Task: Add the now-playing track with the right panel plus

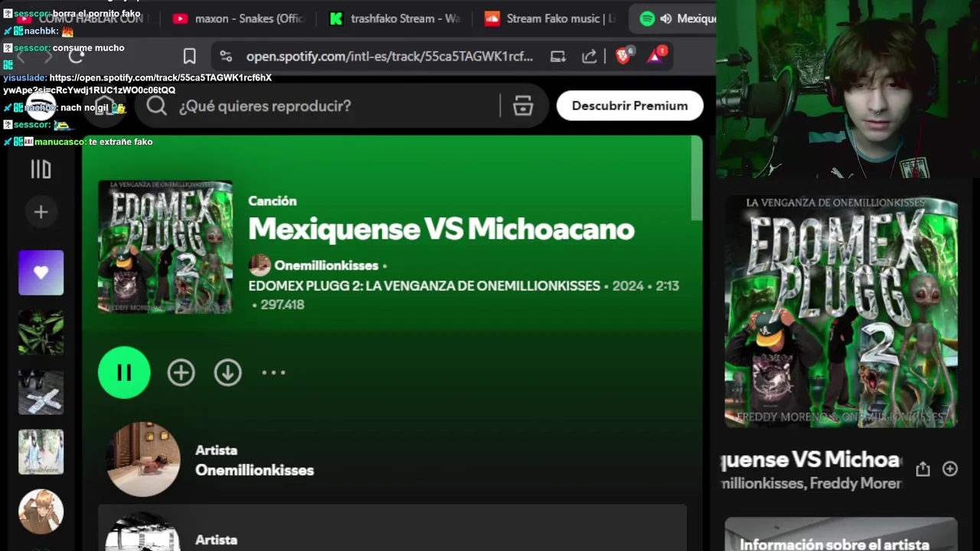Action: tap(949, 469)
